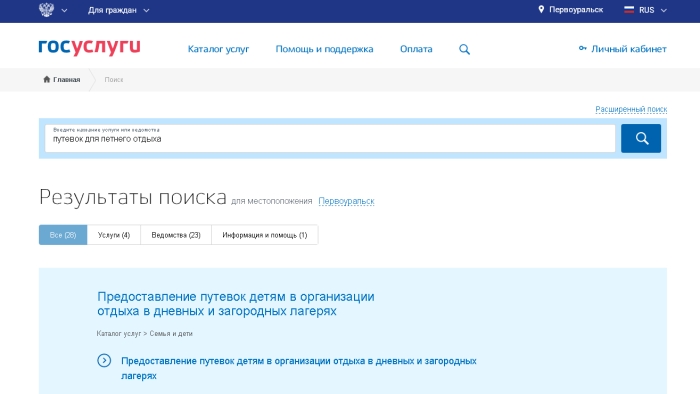Click the 'Результаты поиска' heading text
Viewport: 700px width, 394px height.
[x=133, y=197]
